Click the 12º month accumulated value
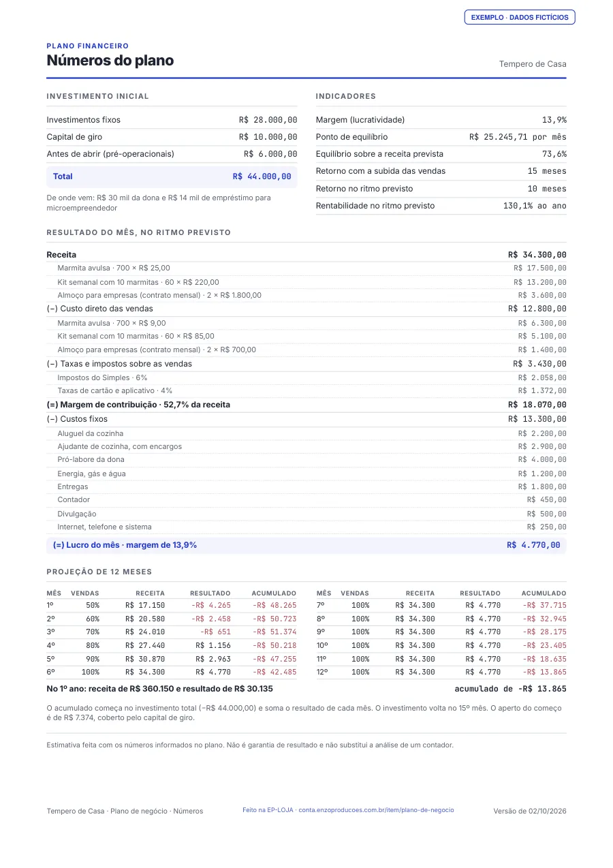The height and width of the screenshot is (868, 613). coord(544,672)
